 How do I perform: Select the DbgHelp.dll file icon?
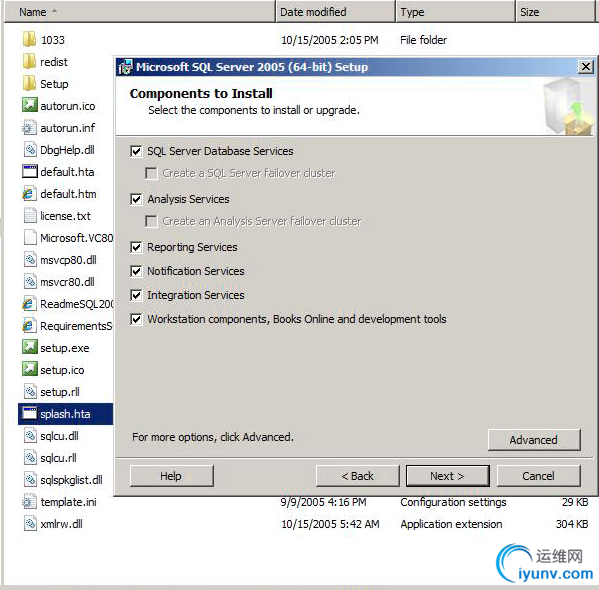click(x=30, y=150)
